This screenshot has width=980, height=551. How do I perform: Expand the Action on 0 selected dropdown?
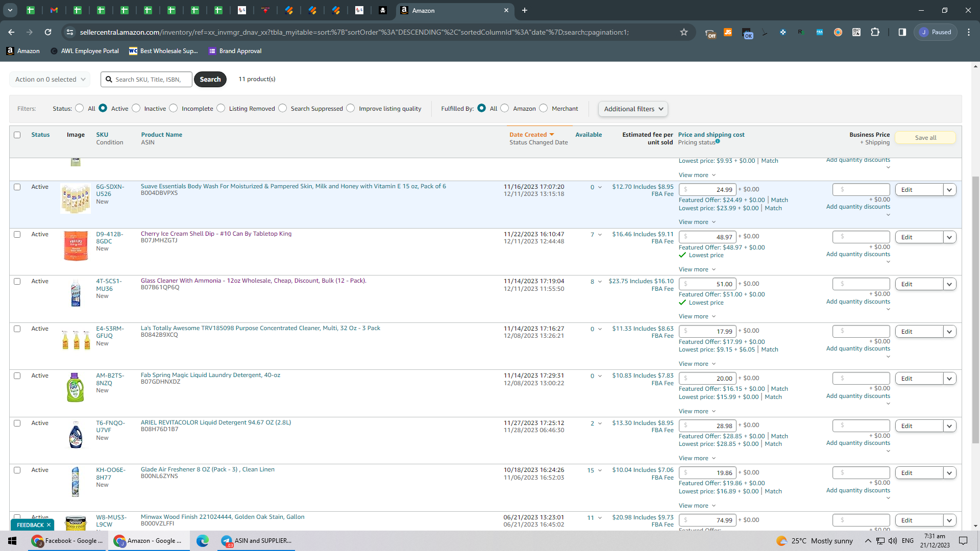pos(50,80)
